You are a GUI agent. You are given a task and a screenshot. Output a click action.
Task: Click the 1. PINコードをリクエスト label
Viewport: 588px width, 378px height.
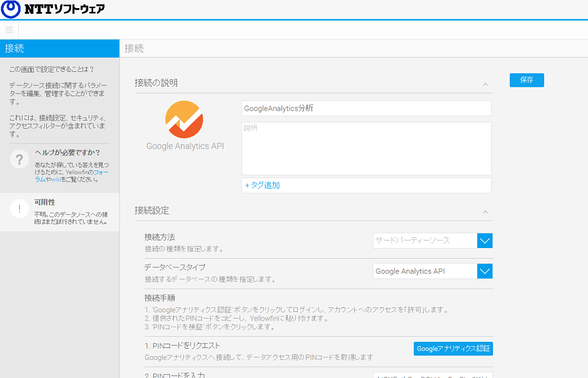click(x=182, y=346)
